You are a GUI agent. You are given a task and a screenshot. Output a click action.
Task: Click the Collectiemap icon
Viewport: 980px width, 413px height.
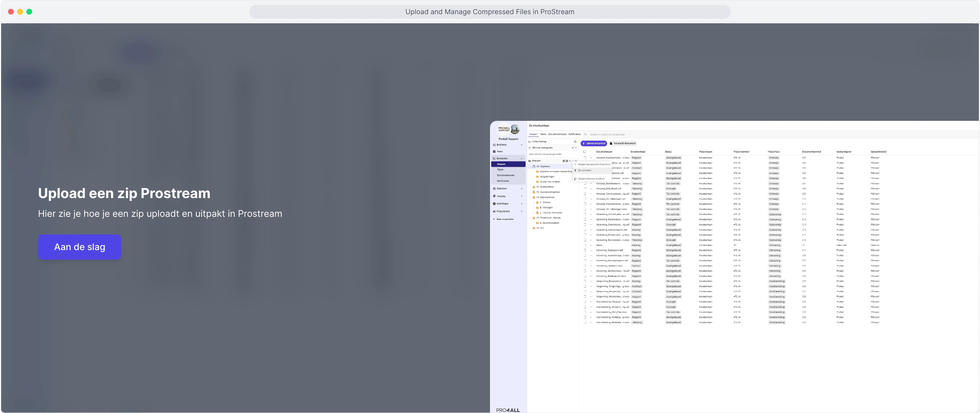[530, 141]
